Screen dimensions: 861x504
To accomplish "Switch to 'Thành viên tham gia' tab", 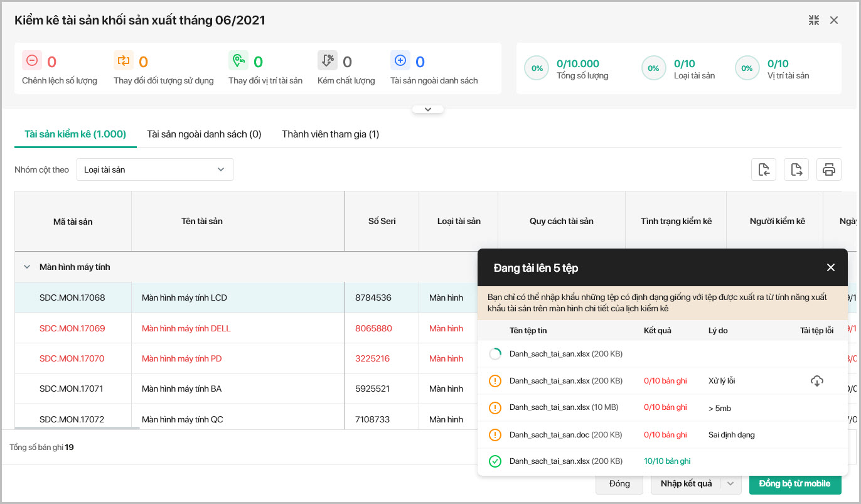I will coord(330,134).
